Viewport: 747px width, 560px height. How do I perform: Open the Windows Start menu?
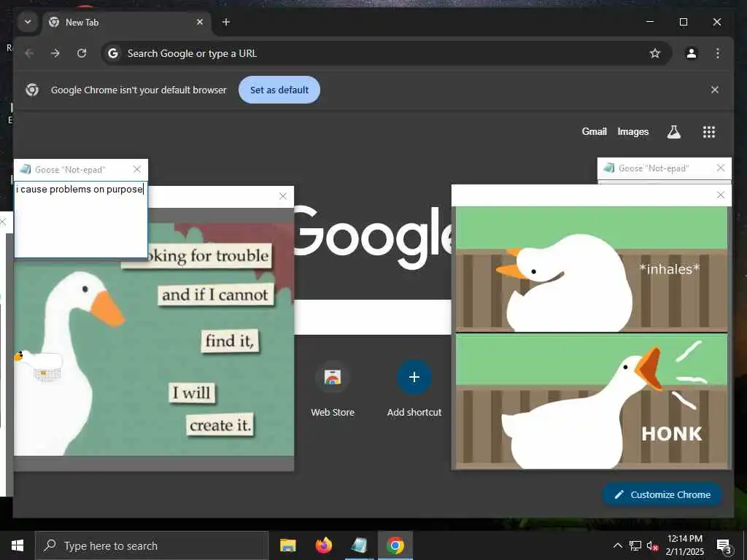(x=18, y=545)
